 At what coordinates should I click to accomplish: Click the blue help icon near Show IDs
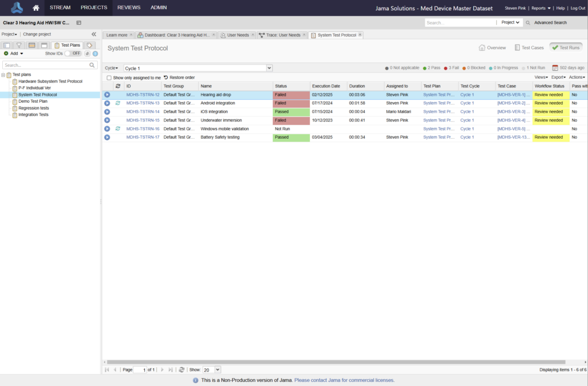pos(95,54)
